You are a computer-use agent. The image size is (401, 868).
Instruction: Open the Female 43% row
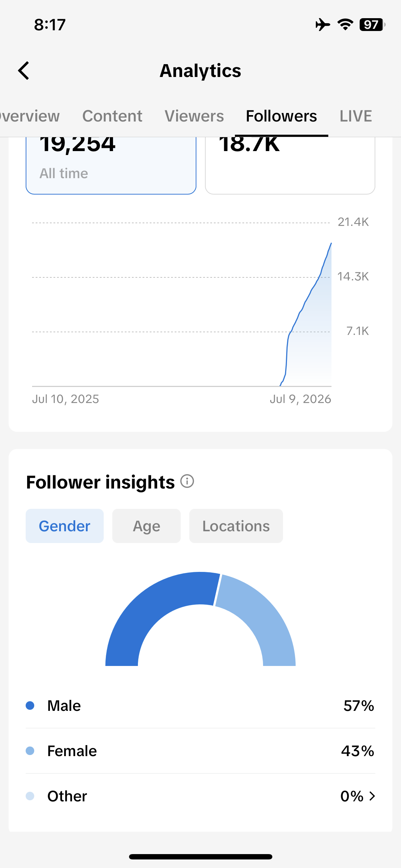pos(200,751)
